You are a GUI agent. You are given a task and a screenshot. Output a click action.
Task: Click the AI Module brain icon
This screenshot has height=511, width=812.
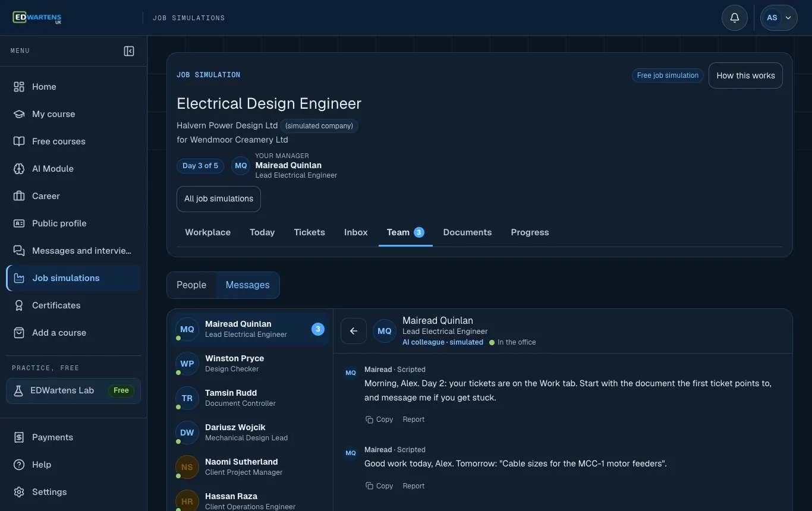pyautogui.click(x=19, y=169)
